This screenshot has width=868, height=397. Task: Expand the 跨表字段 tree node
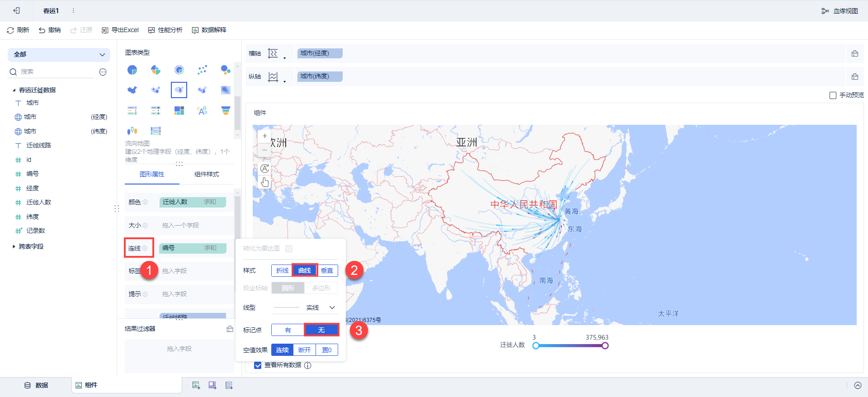coord(14,246)
